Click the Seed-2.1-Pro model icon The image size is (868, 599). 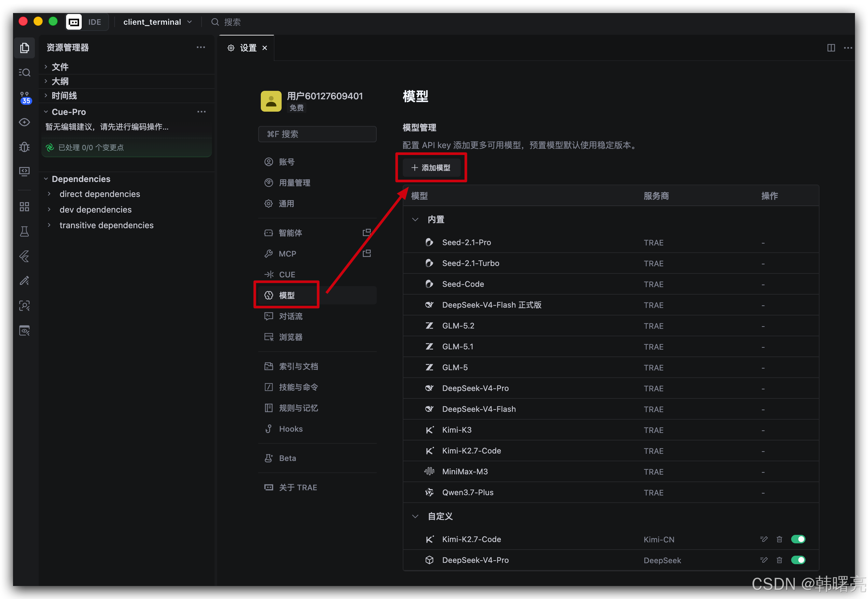point(429,242)
